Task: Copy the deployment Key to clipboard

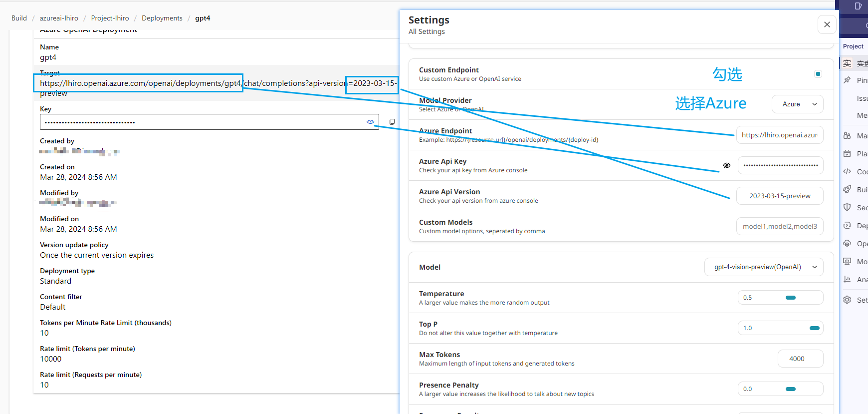Action: click(x=392, y=122)
